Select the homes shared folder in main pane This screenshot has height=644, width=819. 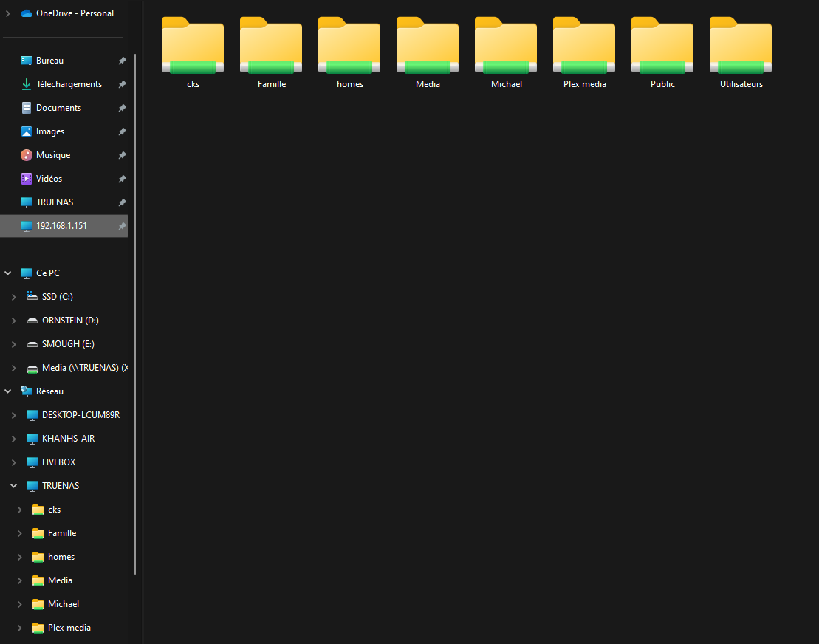tap(349, 47)
